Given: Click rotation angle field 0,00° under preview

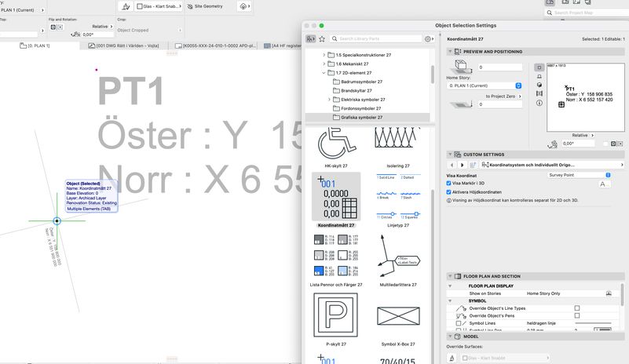Looking at the screenshot, I should 577,144.
